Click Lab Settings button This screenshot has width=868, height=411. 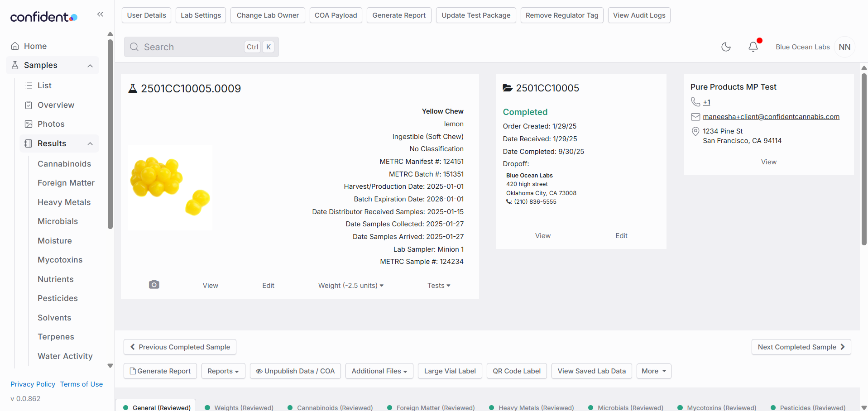point(201,15)
